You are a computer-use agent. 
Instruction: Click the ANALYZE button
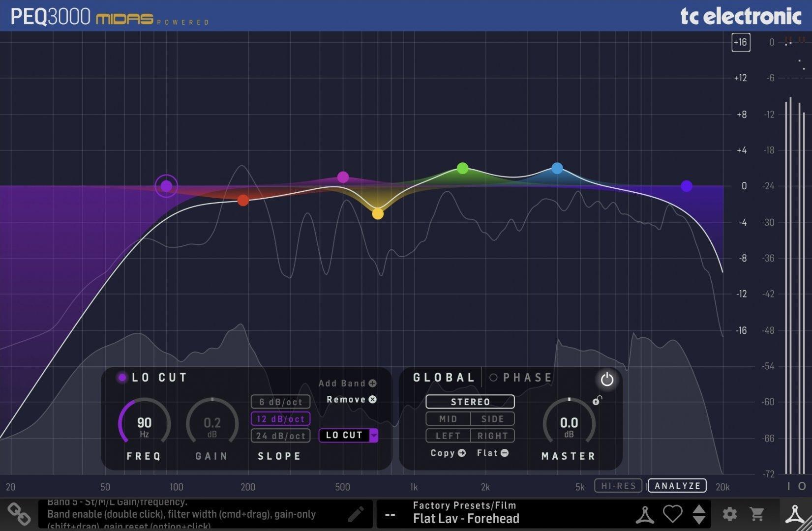pos(677,486)
